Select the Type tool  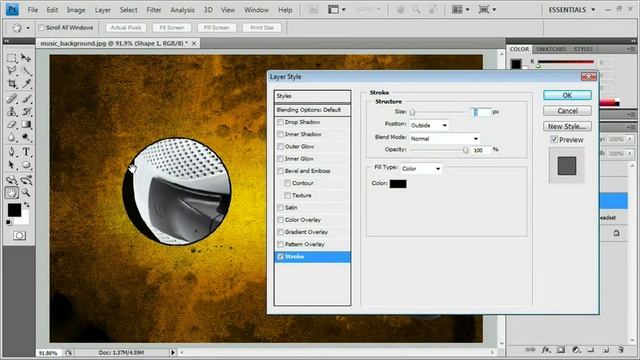pos(26,152)
